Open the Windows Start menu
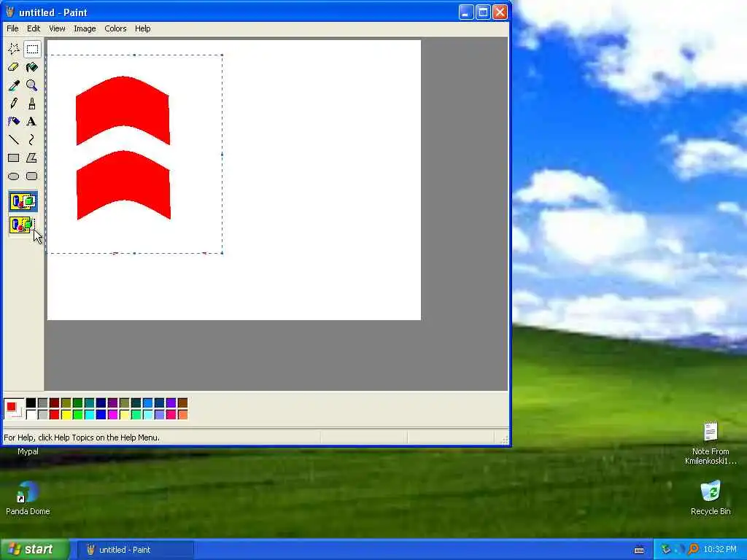Screen dimensions: 747x560 (34, 550)
